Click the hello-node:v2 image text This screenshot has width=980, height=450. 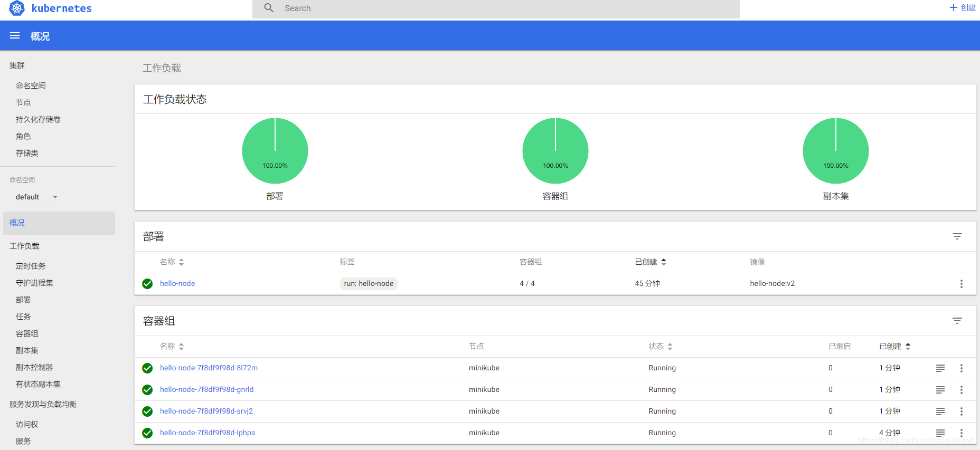coord(772,283)
